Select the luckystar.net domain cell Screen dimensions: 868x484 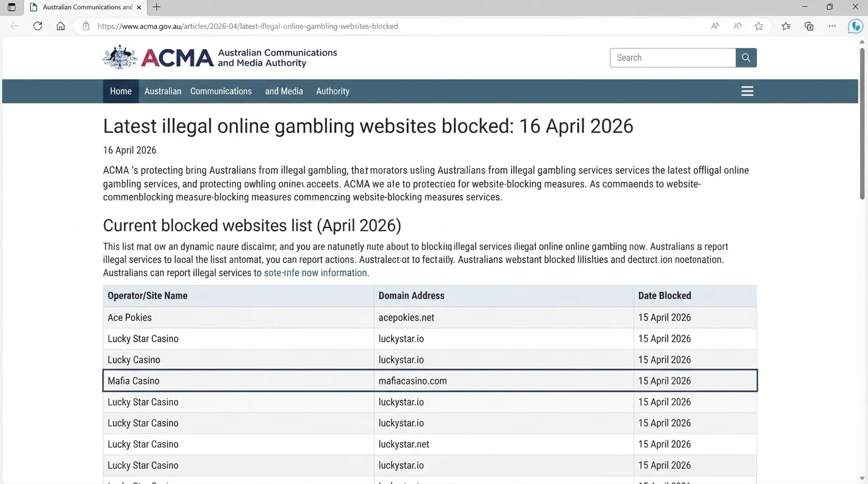(x=504, y=444)
